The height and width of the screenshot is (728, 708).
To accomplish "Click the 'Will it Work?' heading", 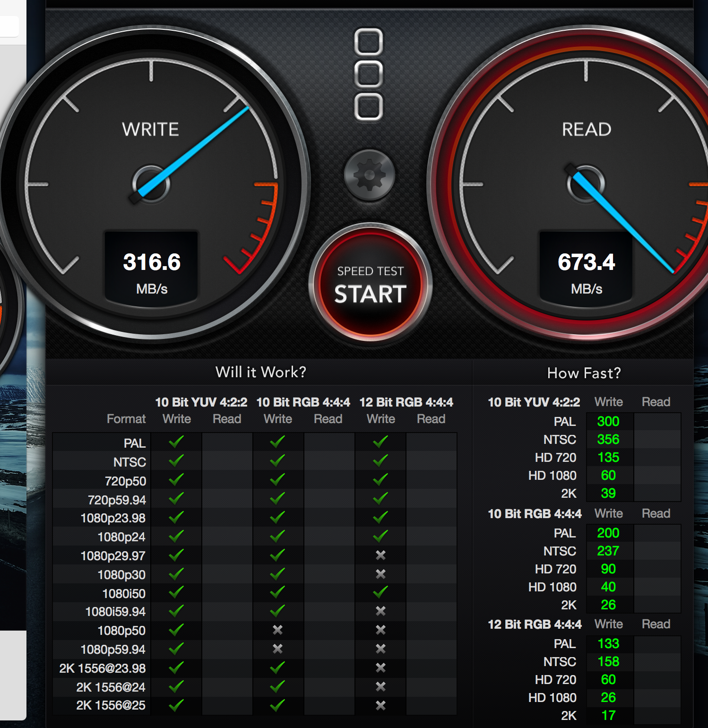I will point(261,372).
